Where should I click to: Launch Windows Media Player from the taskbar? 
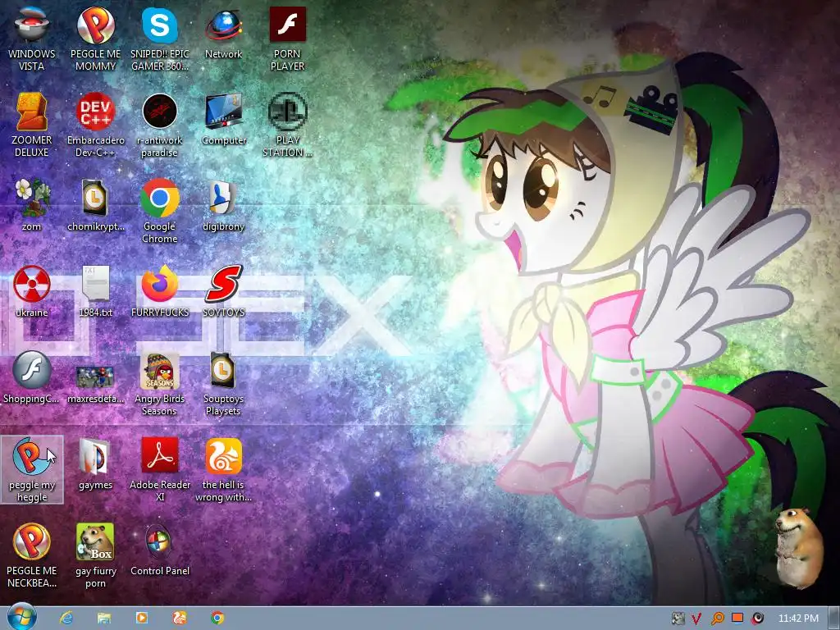click(x=141, y=618)
